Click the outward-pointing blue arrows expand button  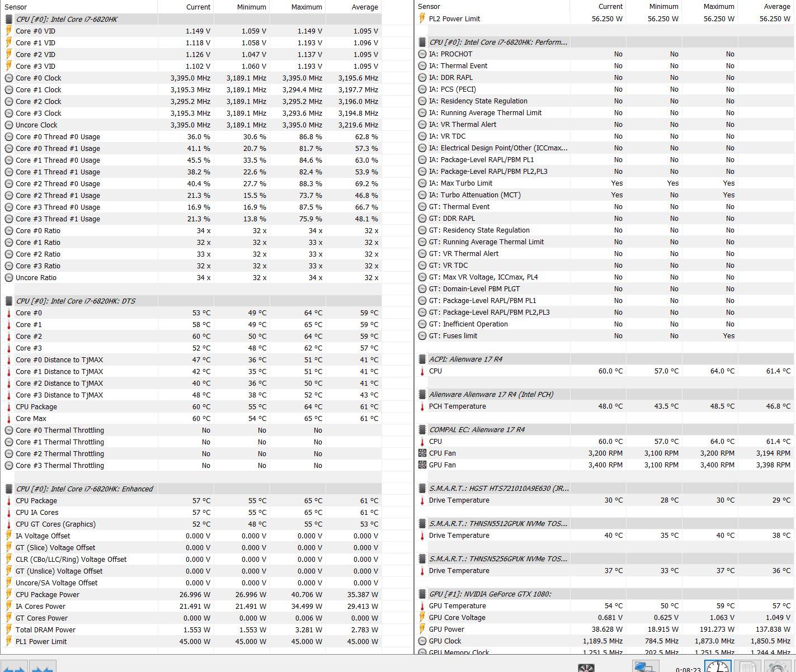click(x=14, y=668)
